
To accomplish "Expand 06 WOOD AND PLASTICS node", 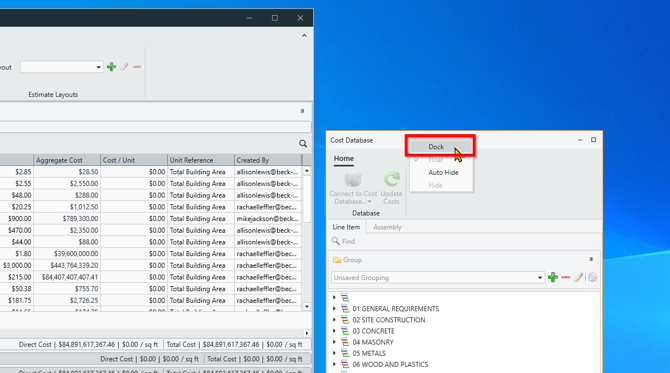I will [x=334, y=364].
